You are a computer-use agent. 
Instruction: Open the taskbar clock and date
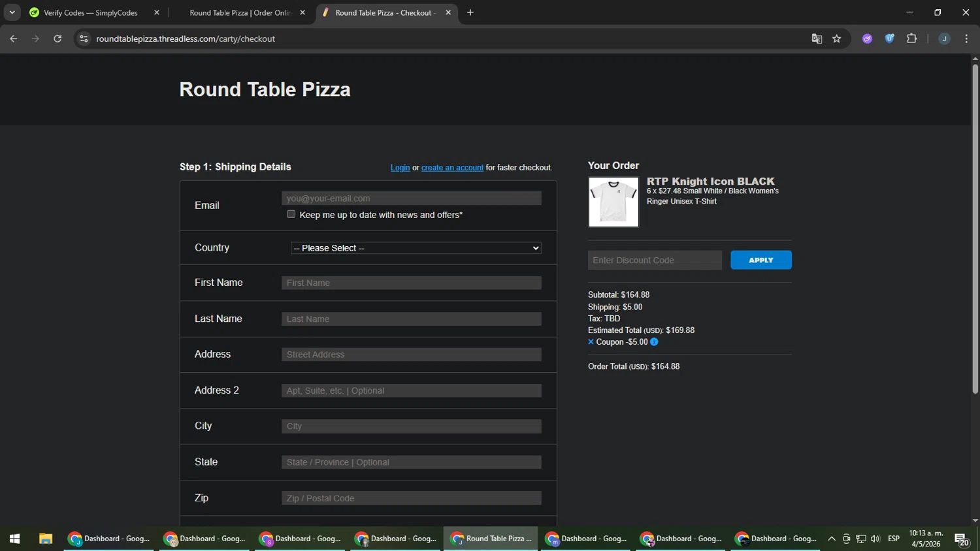tap(926, 539)
